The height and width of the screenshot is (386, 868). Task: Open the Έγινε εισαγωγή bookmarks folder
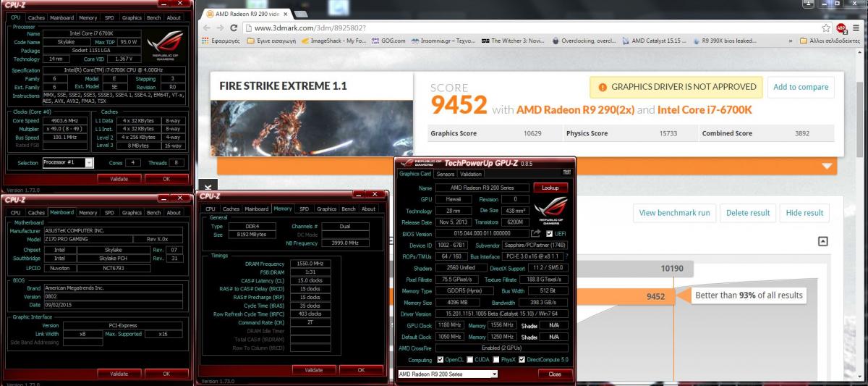[272, 41]
